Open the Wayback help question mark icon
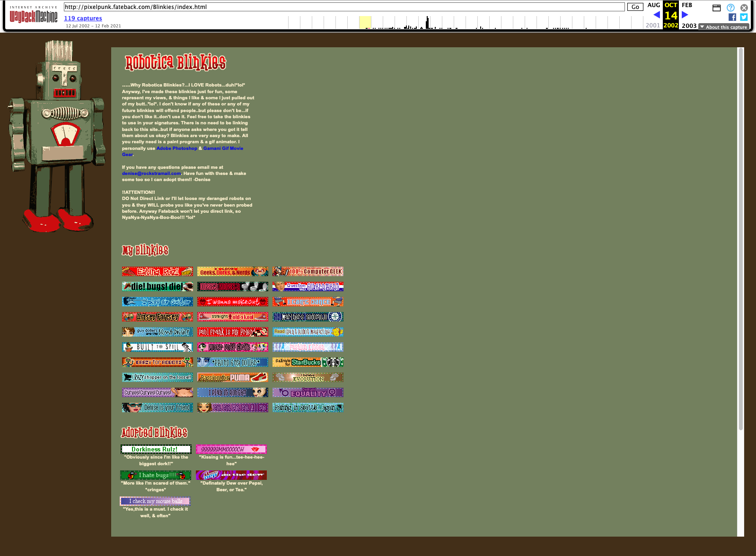 pyautogui.click(x=730, y=8)
